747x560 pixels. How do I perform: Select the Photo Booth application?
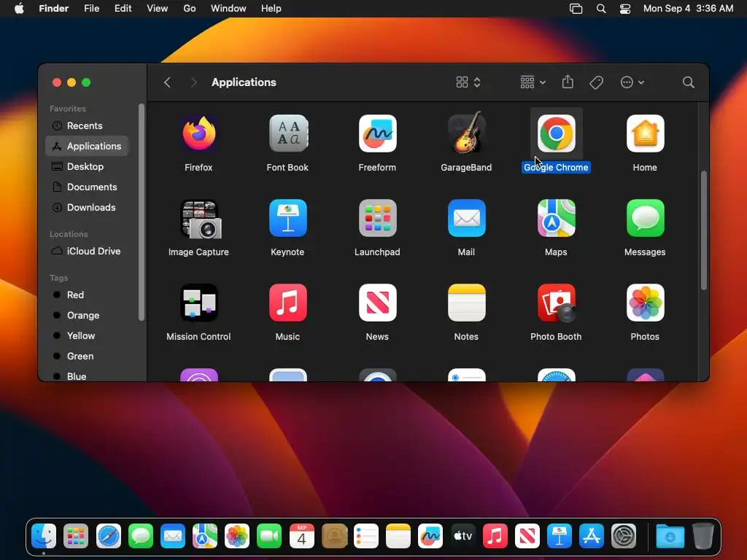coord(556,304)
